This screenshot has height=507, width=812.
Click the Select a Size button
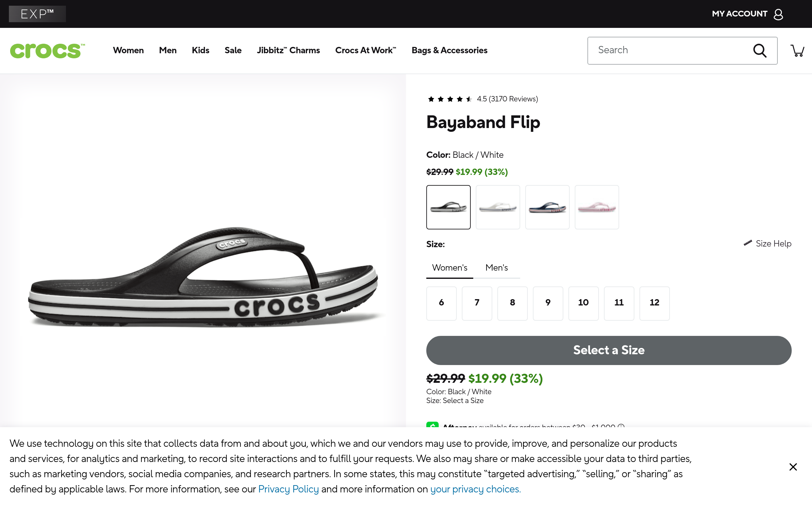point(609,350)
